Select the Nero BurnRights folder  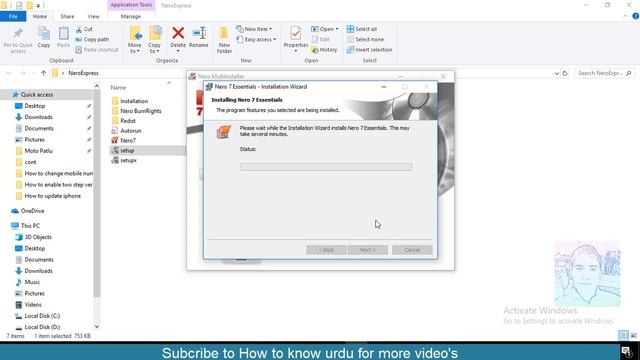[136, 111]
